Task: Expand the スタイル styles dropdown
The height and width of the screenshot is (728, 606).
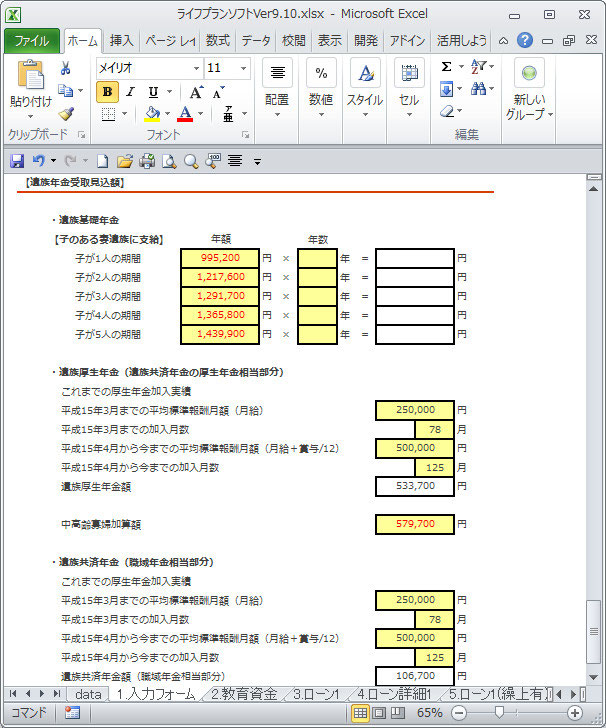Action: [x=365, y=114]
